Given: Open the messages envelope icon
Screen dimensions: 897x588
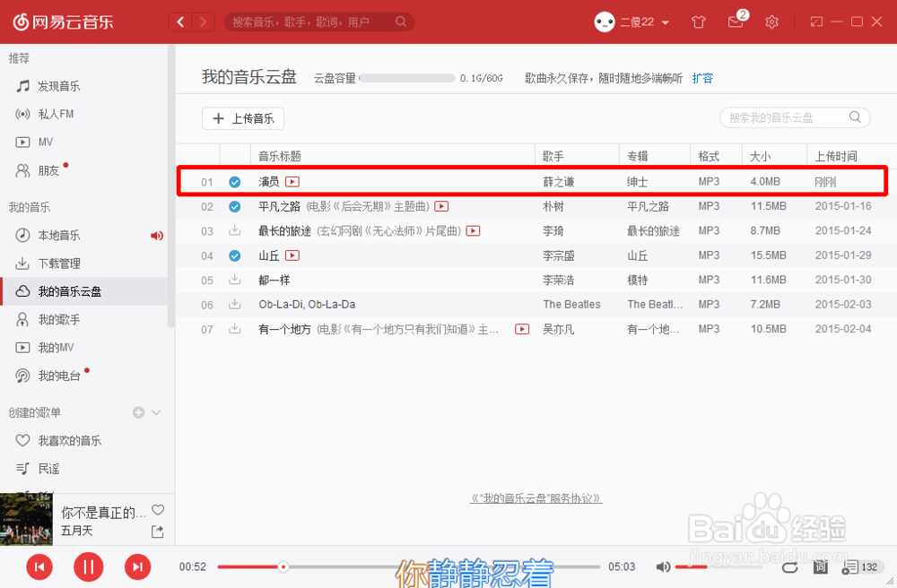Looking at the screenshot, I should (x=736, y=22).
